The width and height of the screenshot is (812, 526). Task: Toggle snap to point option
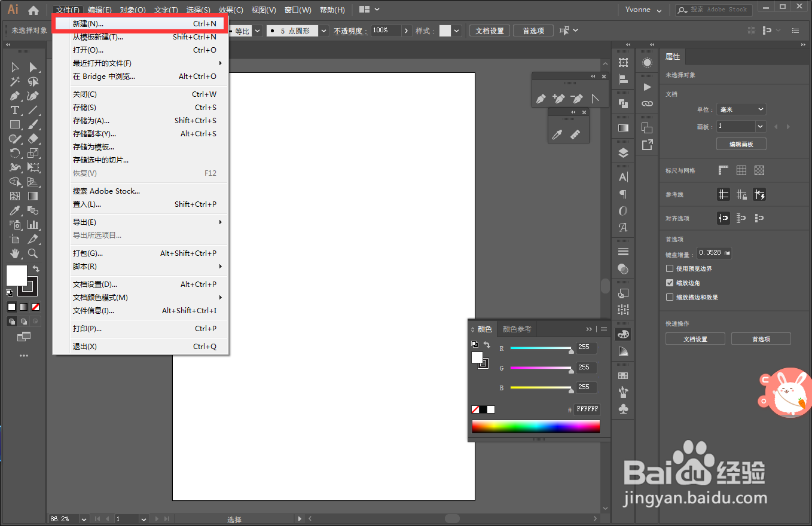724,218
